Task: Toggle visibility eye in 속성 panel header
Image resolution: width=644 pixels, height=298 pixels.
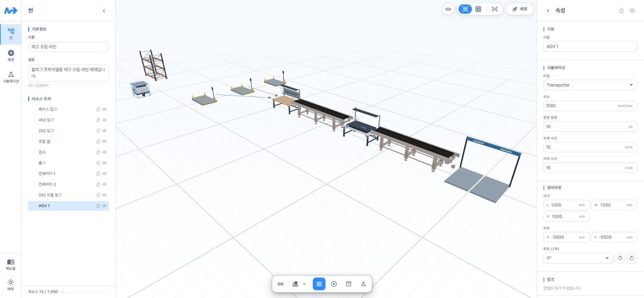Action: coord(632,11)
